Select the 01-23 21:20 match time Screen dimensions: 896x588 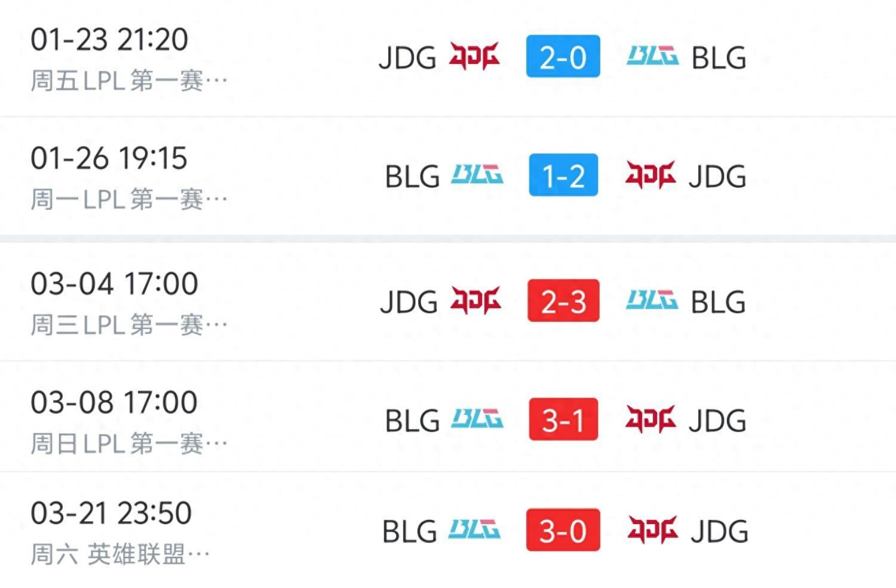click(x=109, y=39)
